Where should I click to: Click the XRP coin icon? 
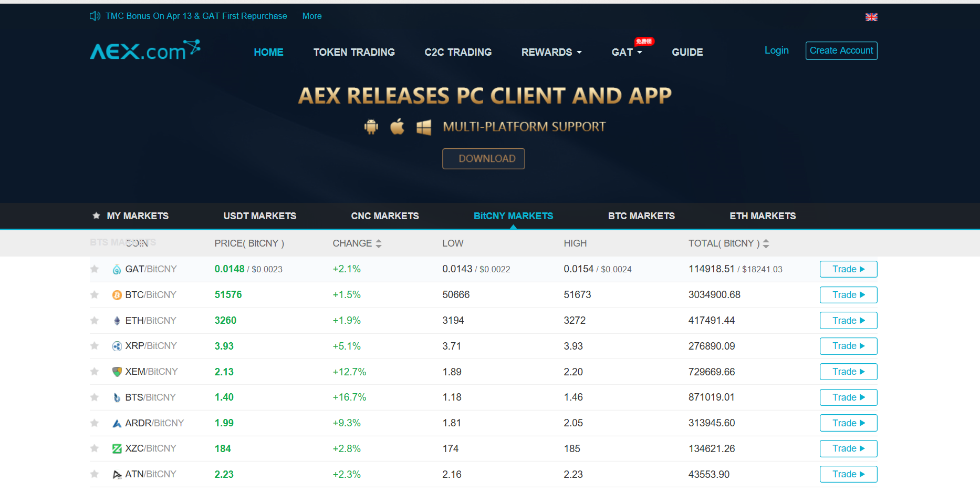(117, 346)
